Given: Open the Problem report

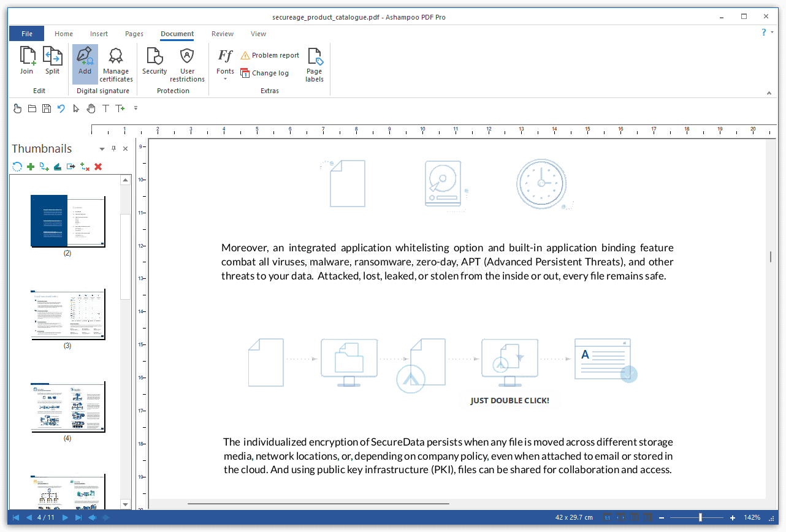Looking at the screenshot, I should pyautogui.click(x=270, y=55).
